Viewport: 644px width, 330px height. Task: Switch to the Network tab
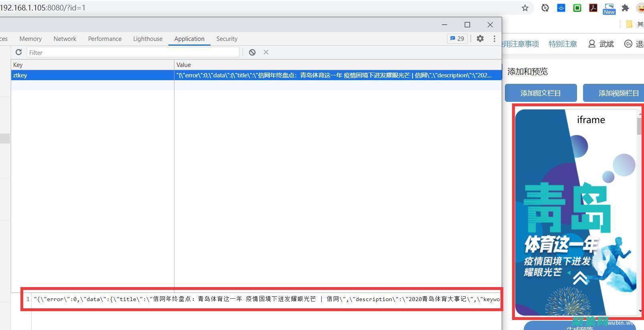coord(65,39)
